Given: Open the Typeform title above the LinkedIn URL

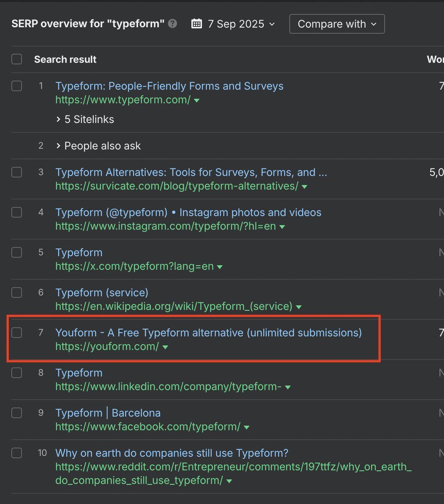Looking at the screenshot, I should tap(79, 373).
